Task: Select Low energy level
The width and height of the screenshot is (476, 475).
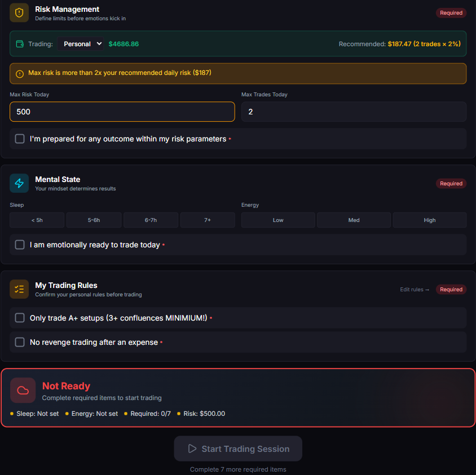Action: 278,220
